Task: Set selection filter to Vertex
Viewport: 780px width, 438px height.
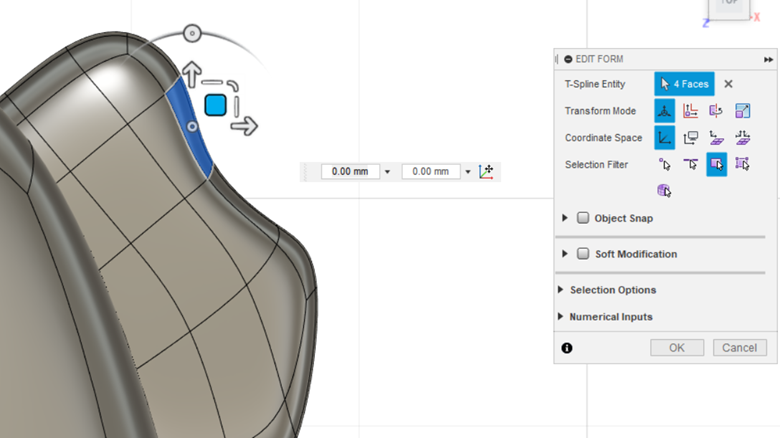Action: point(665,164)
